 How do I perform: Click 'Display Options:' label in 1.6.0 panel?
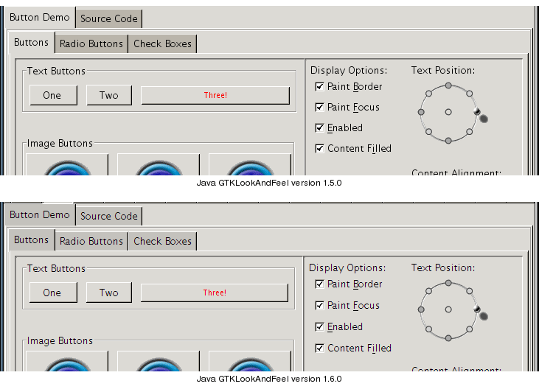pos(347,268)
